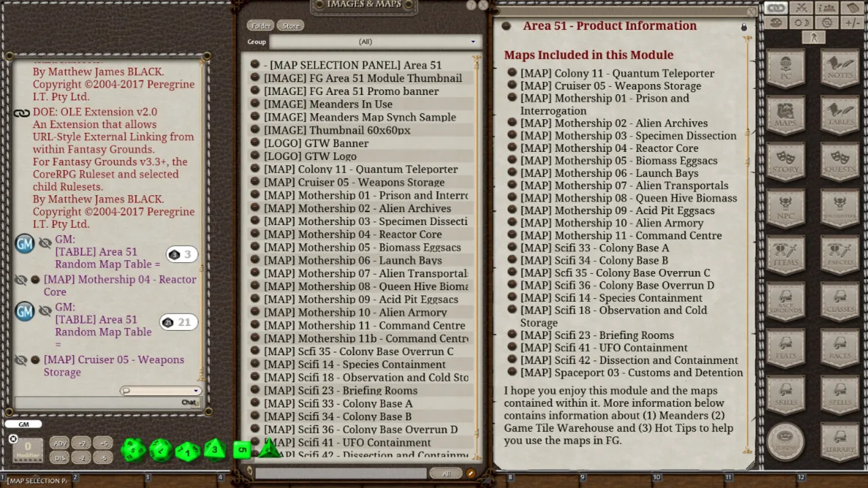The width and height of the screenshot is (868, 488).
Task: Open the party sheet people icon
Action: point(827,8)
